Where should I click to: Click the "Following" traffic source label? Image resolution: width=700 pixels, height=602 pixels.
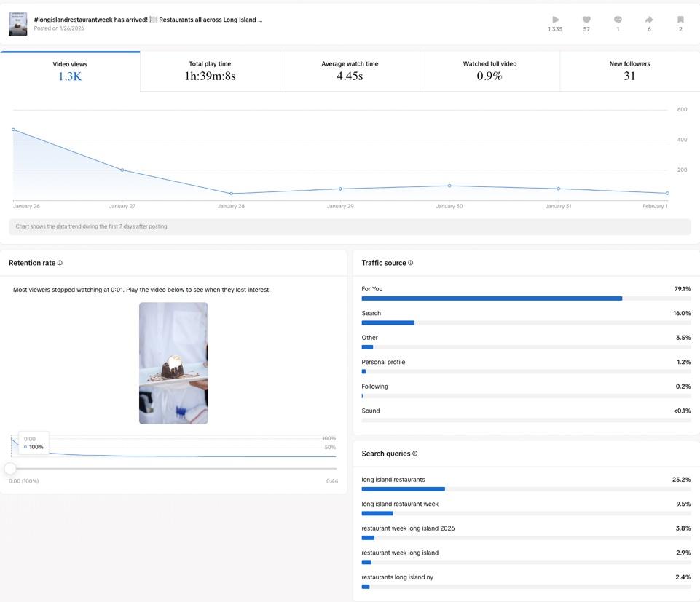pos(374,387)
